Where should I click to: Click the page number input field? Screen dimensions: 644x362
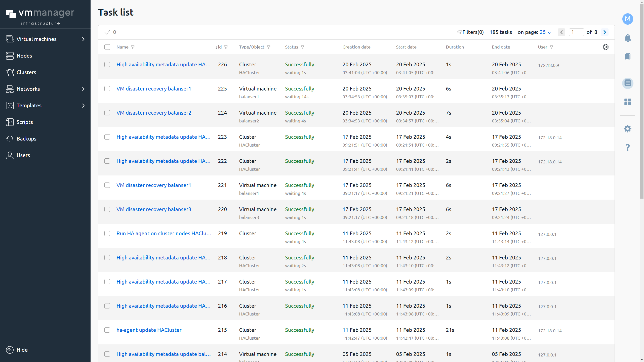tap(576, 32)
